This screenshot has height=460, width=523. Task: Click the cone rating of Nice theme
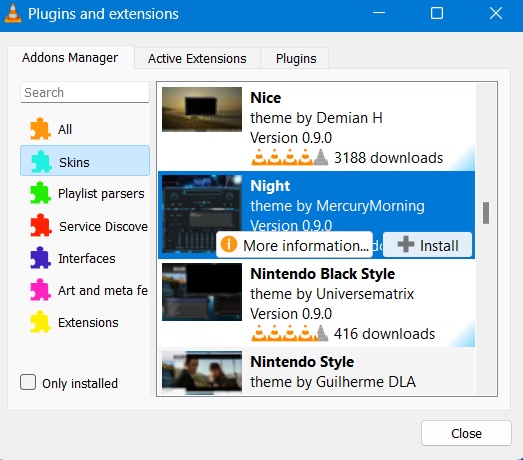click(290, 157)
